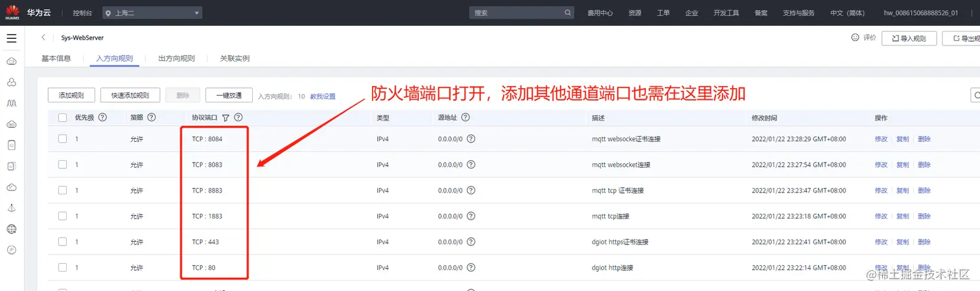Click source address help icon in TCP 80 row

[x=471, y=268]
